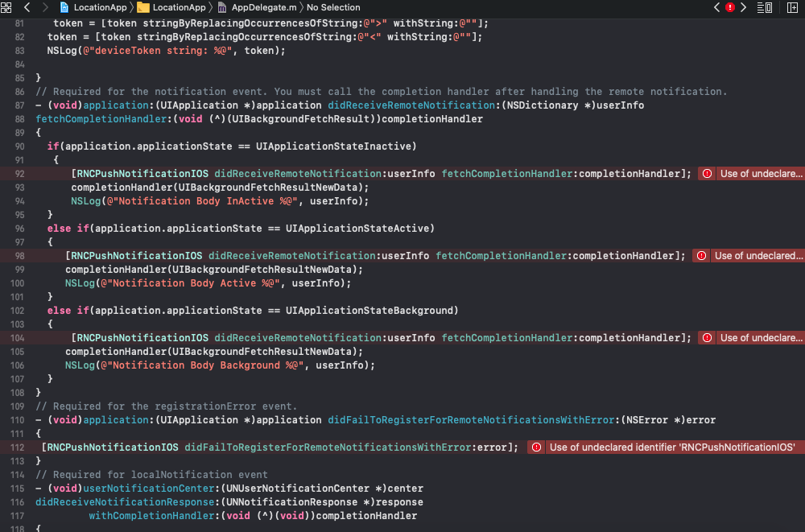Open the truncated error message on line 104

pyautogui.click(x=761, y=338)
